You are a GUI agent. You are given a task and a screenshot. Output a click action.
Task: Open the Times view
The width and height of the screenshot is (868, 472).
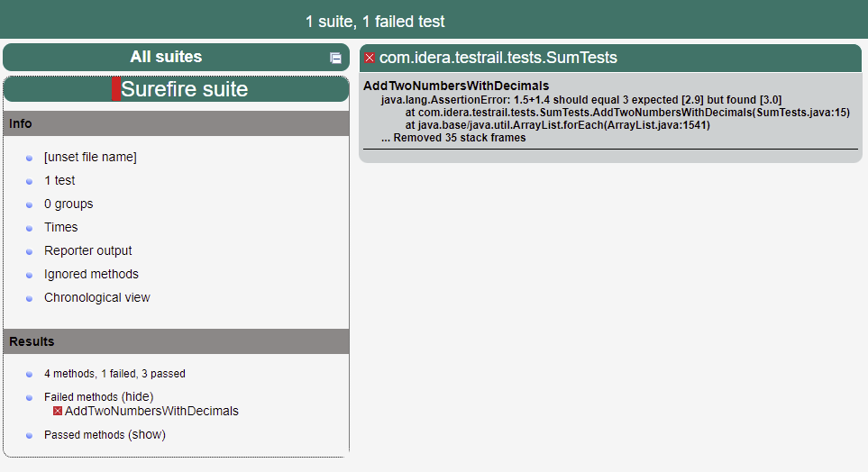[x=61, y=228]
